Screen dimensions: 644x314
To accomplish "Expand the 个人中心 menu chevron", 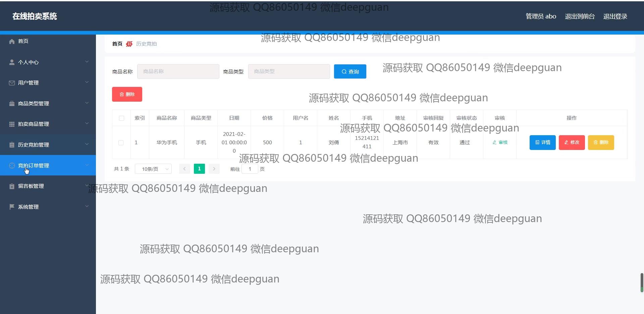I will [87, 62].
